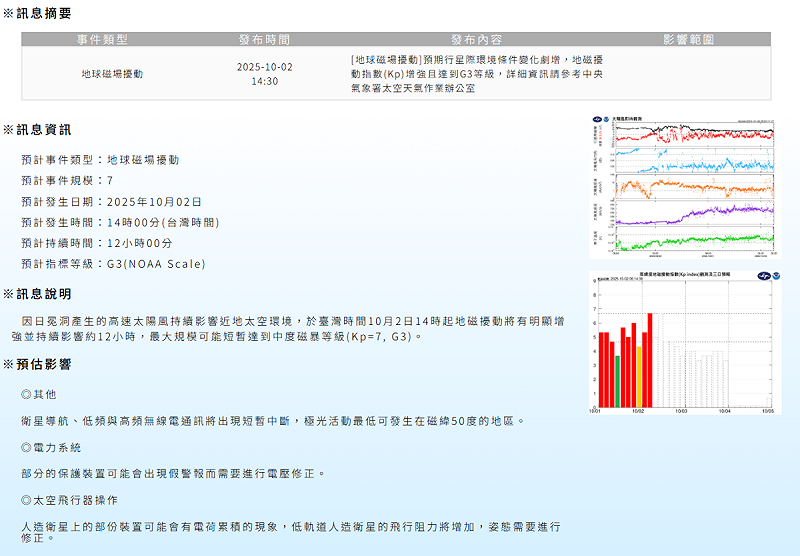Click the tallest red Kp bar
The image size is (800, 556).
pos(649,358)
